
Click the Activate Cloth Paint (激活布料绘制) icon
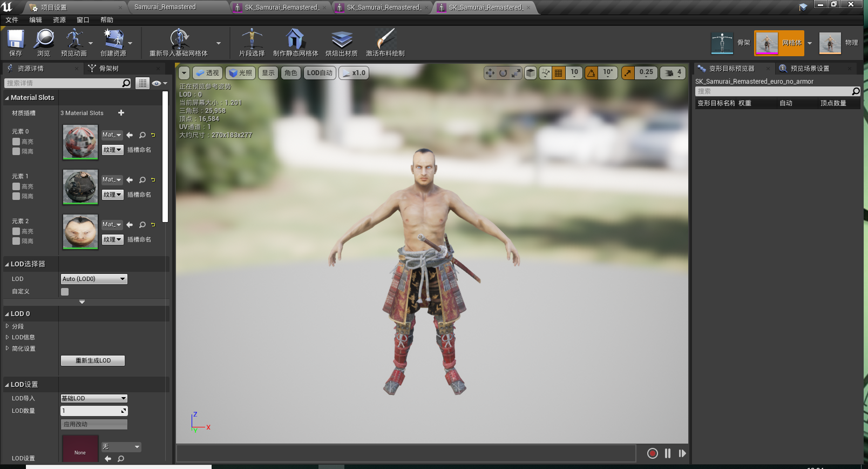(385, 40)
